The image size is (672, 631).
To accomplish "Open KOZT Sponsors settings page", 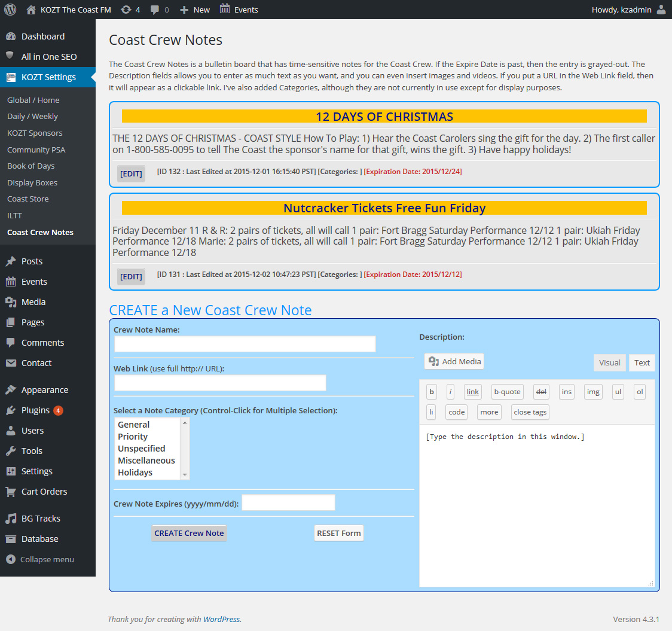I will [x=35, y=133].
